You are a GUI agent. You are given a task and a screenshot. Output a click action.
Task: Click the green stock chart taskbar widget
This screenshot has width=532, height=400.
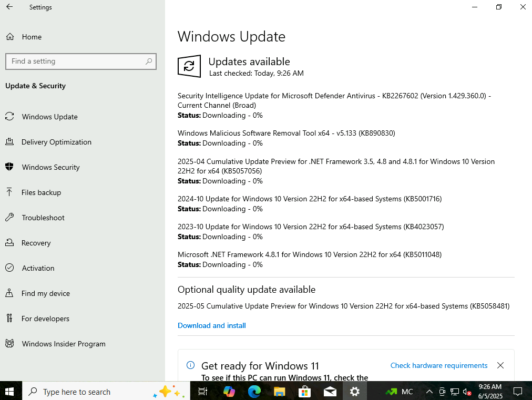(x=391, y=392)
